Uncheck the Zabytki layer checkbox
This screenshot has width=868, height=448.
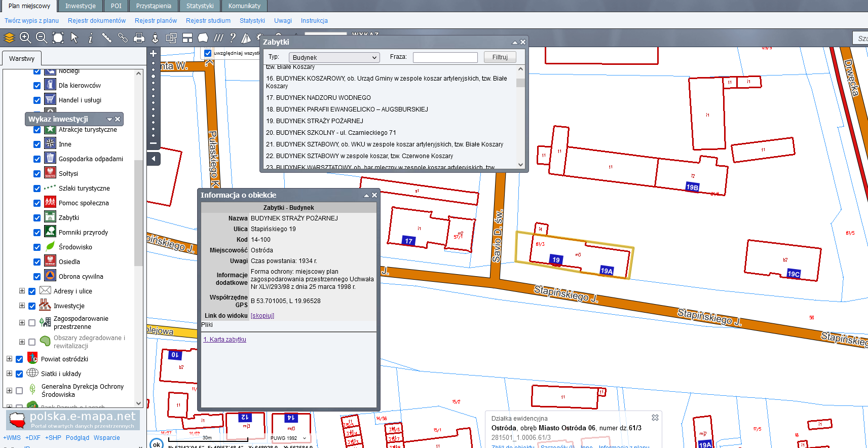[x=37, y=218]
